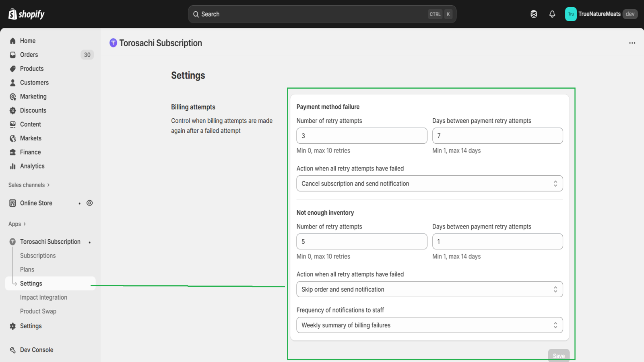Open the notifications bell

[552, 14]
